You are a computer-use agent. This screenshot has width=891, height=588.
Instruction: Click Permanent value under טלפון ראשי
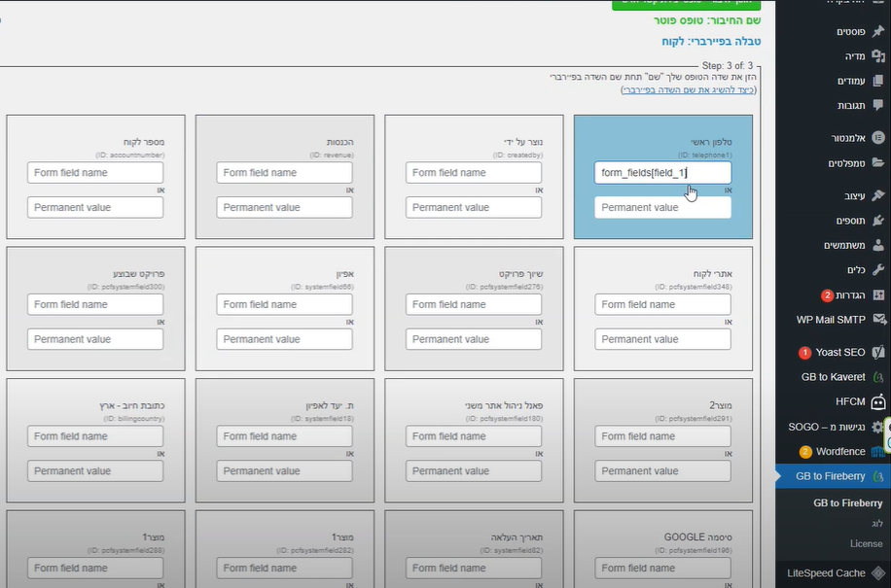(x=662, y=208)
